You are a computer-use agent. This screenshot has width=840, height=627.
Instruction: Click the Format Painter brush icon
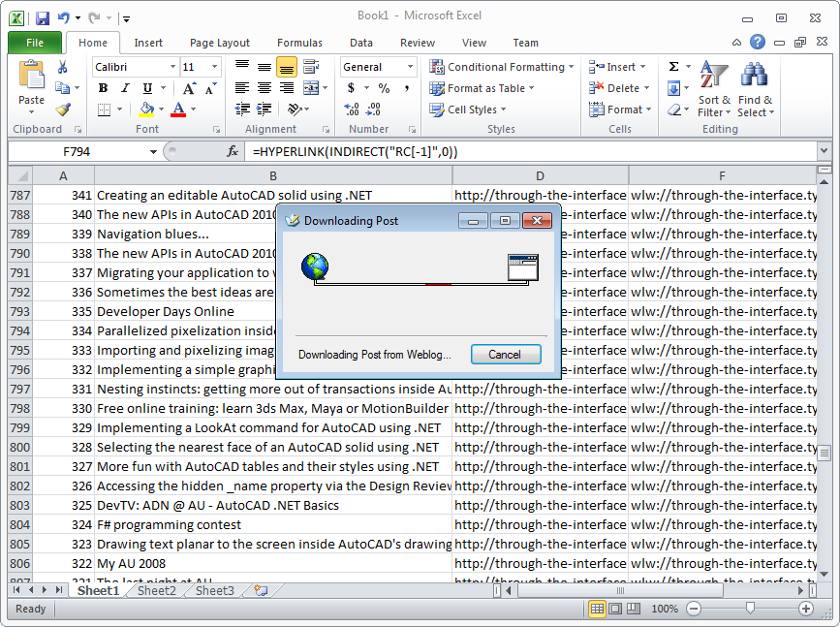pos(63,110)
